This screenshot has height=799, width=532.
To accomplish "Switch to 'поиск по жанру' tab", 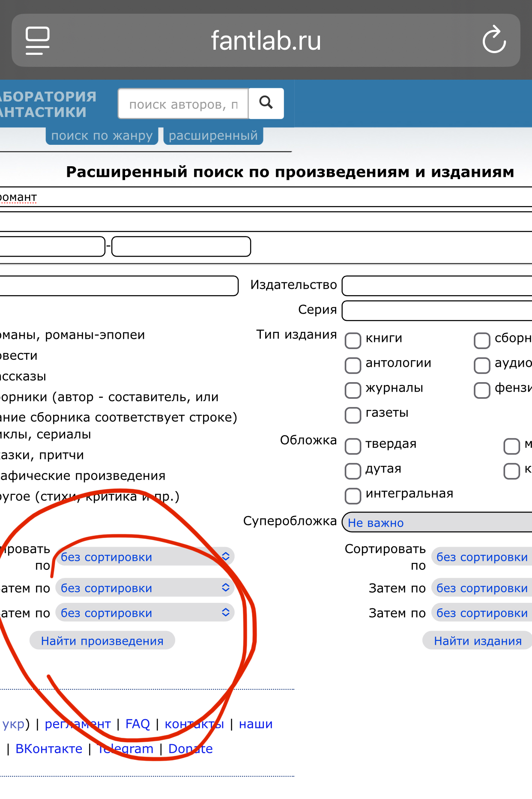I will [102, 136].
